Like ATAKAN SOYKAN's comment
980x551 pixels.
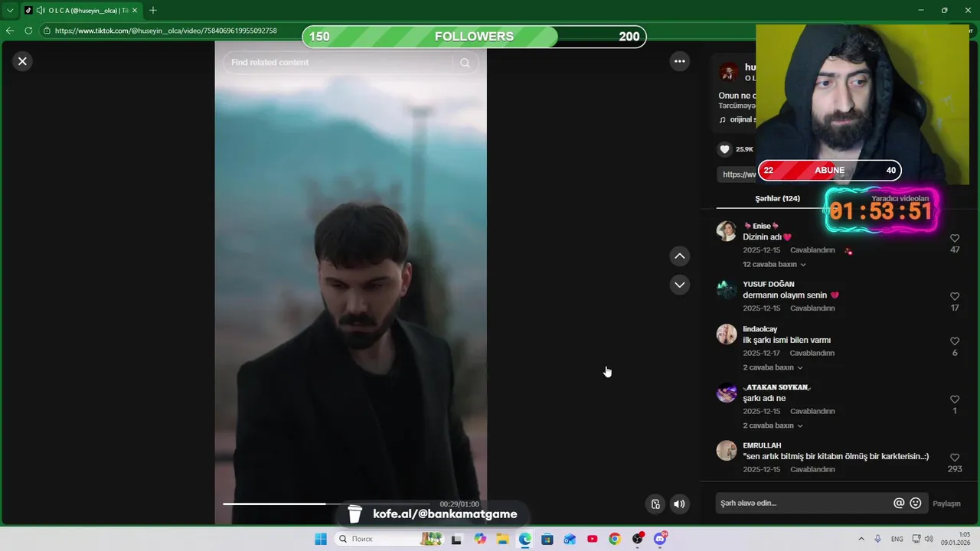click(955, 399)
